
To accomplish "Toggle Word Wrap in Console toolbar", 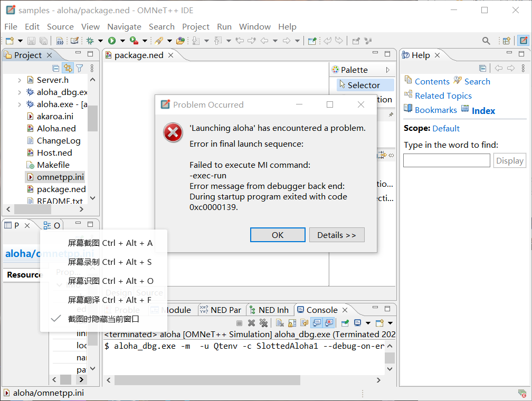I will pyautogui.click(x=305, y=323).
